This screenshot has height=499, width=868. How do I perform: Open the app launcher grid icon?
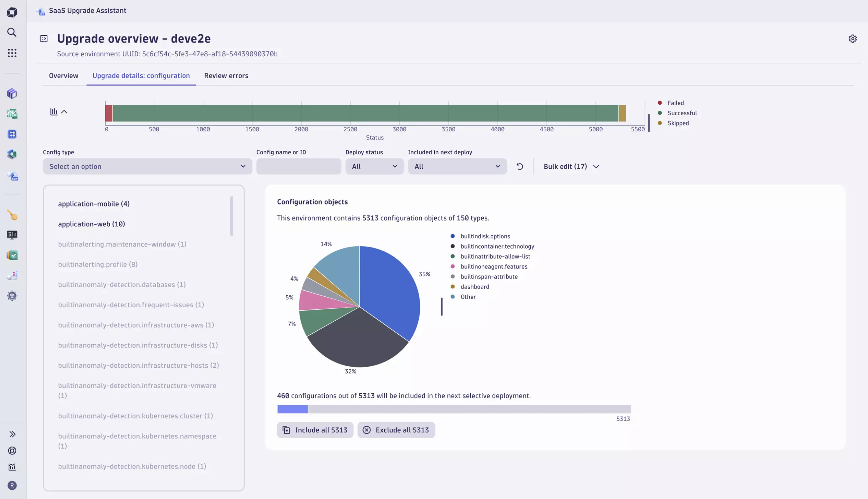click(x=12, y=53)
